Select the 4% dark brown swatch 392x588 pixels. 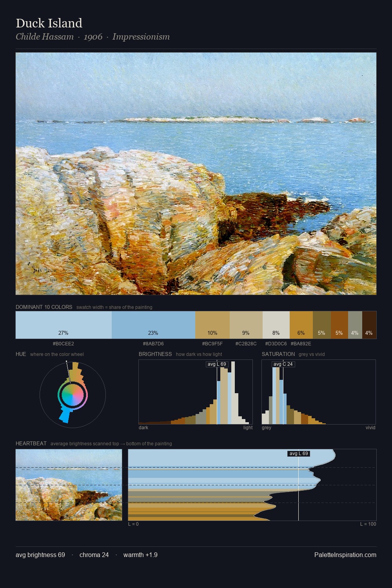(369, 325)
